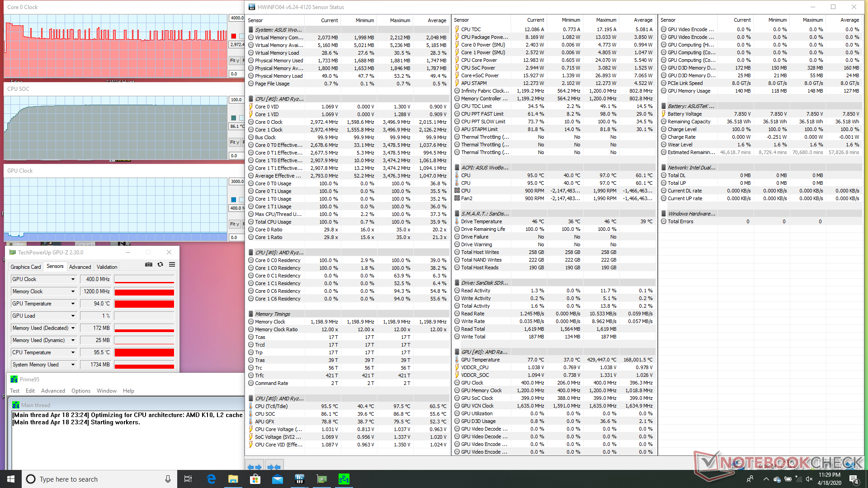The height and width of the screenshot is (488, 868).
Task: Open the GPU-Z hamburger menu
Action: coord(172,265)
